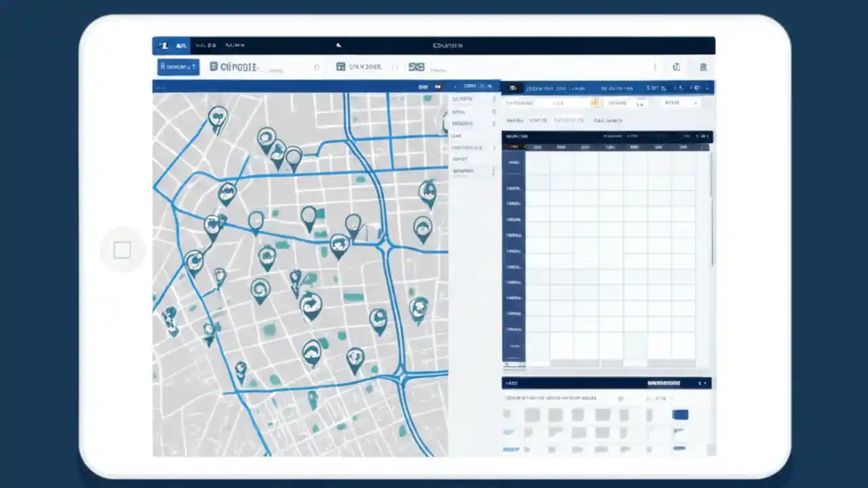Open the app logo menu in the navbar
This screenshot has height=488, width=868.
tap(165, 45)
